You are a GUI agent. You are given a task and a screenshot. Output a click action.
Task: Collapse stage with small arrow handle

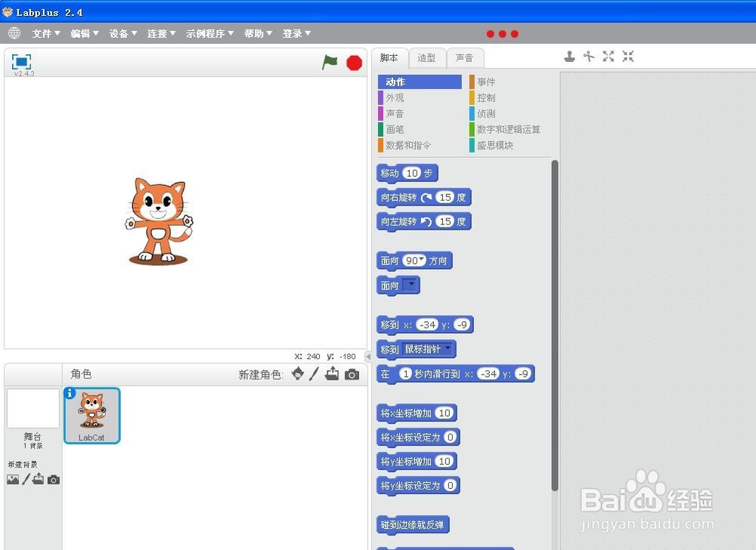tap(368, 357)
